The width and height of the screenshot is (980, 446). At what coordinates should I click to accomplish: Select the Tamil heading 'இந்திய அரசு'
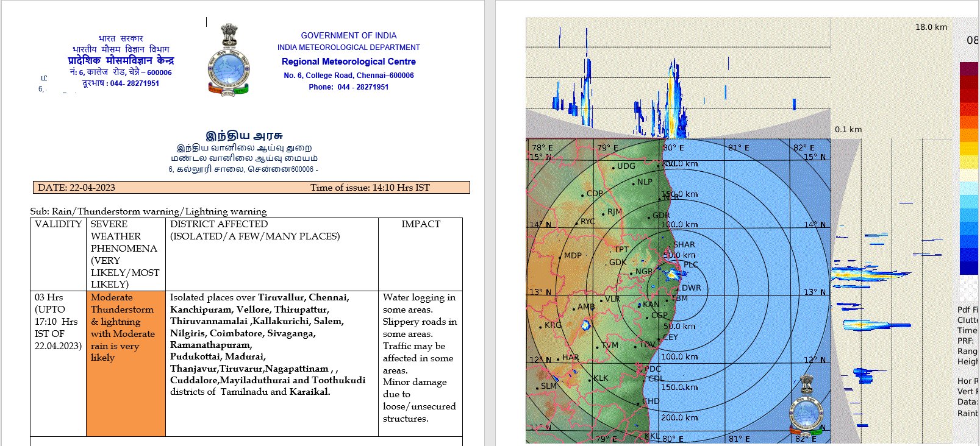coord(244,135)
